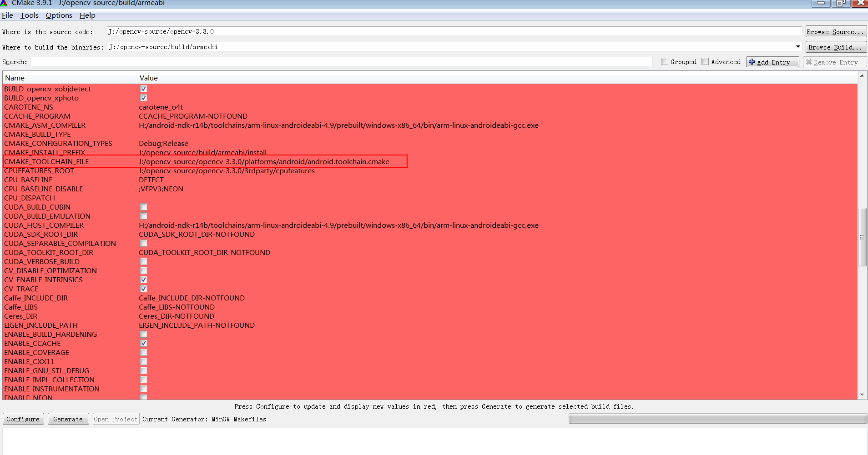This screenshot has height=455, width=868.
Task: Uncheck CV_ENABLE_INTRINSICS checkbox
Action: tap(144, 280)
